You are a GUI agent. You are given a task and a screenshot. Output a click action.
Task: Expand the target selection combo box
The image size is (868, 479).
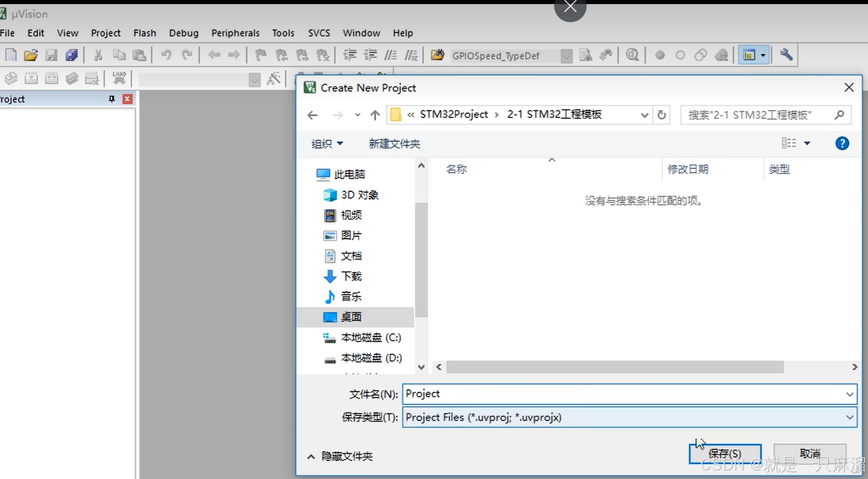click(255, 80)
